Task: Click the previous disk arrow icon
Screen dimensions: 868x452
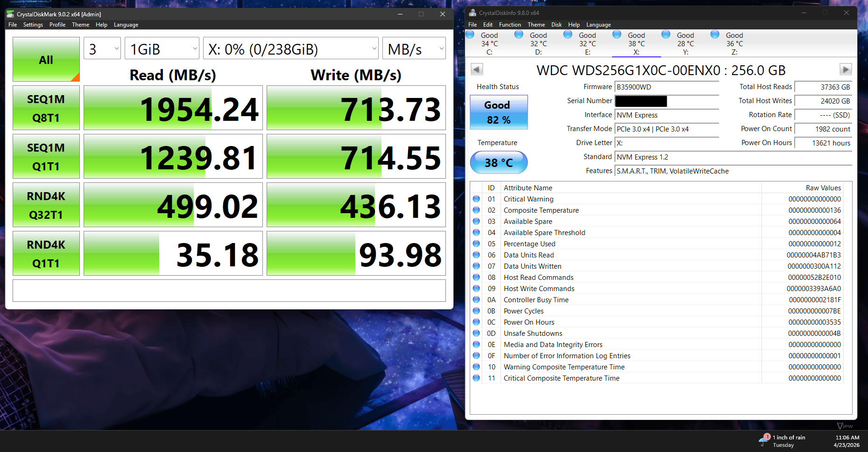Action: [477, 70]
